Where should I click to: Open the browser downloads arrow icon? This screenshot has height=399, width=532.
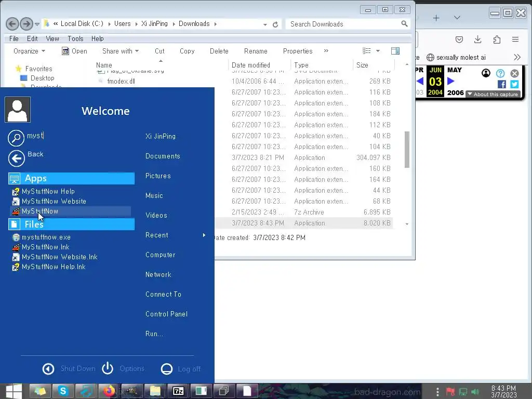[x=478, y=39]
